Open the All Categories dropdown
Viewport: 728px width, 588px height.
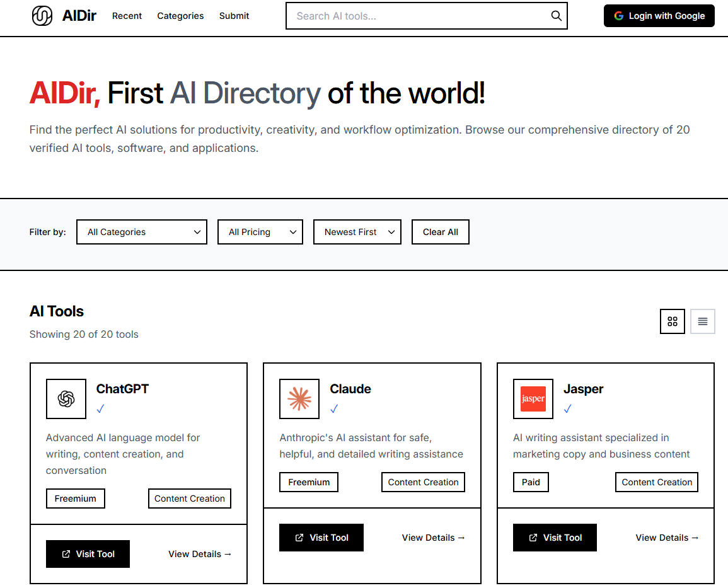pos(142,232)
